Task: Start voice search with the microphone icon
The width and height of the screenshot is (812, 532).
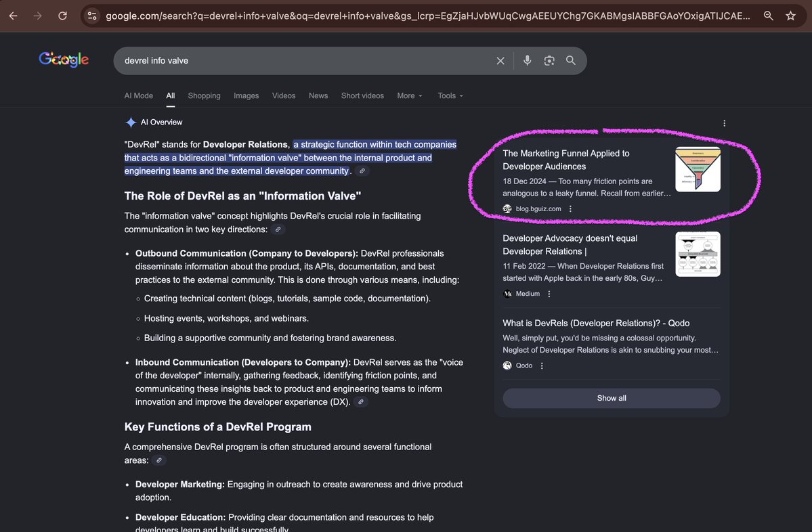Action: tap(527, 60)
